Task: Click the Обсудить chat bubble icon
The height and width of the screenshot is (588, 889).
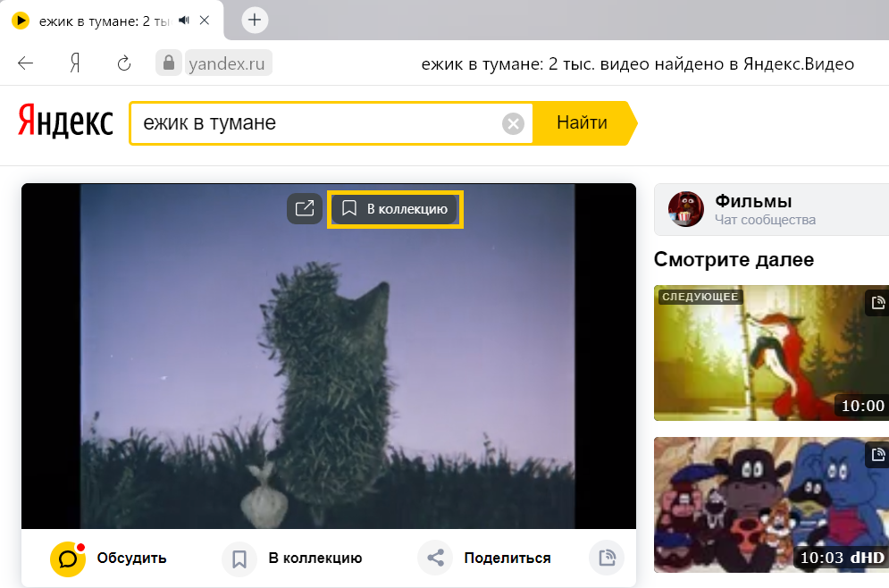Action: (x=68, y=559)
